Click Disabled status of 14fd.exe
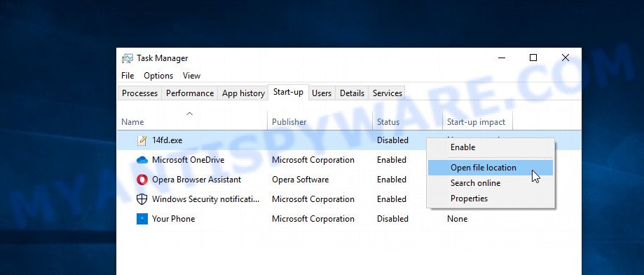The width and height of the screenshot is (644, 275). click(392, 140)
